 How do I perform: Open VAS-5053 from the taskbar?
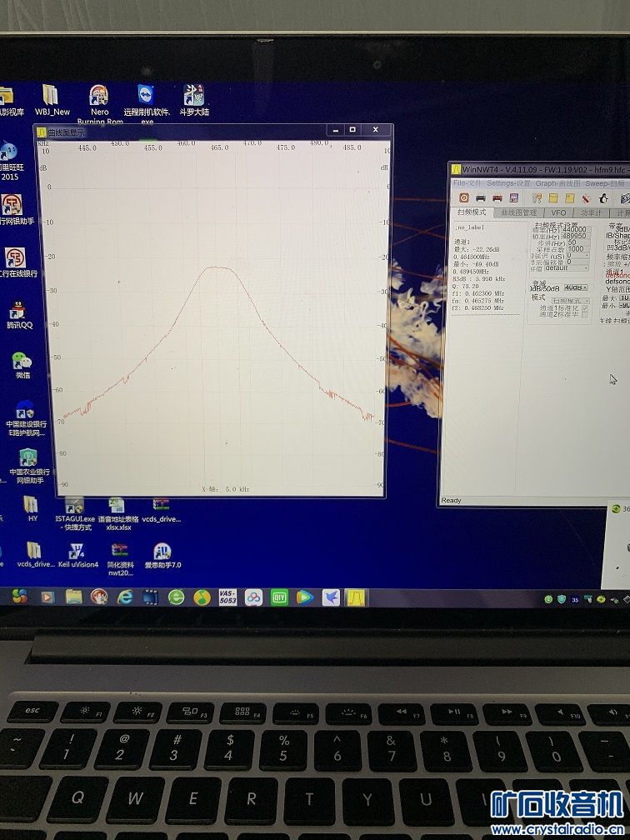pos(227,597)
